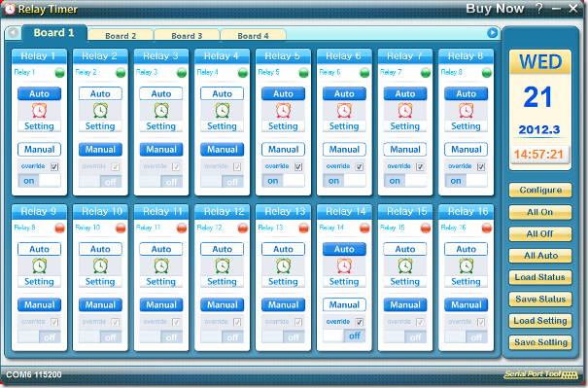Open Relay 4 alarm clock setting icon
This screenshot has width=588, height=388.
[222, 111]
